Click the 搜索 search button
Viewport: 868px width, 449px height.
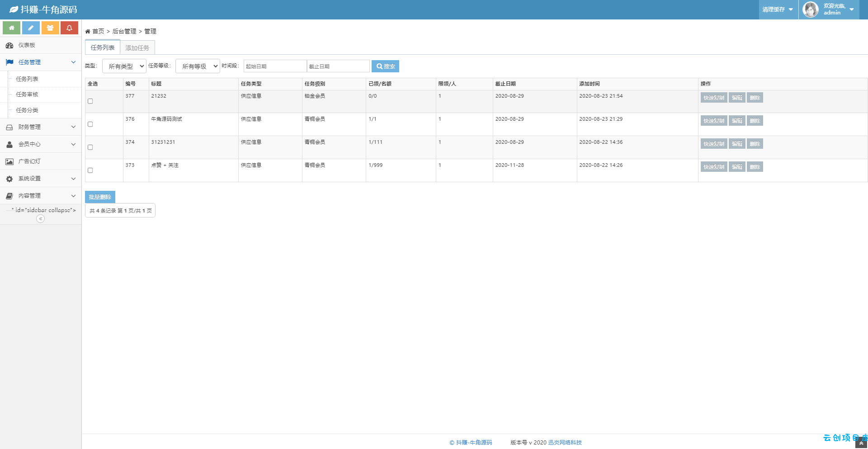385,66
